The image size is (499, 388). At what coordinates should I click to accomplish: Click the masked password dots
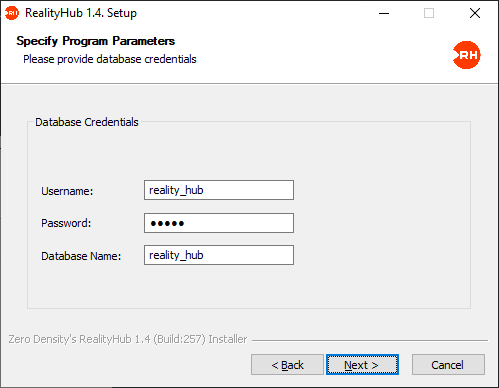[167, 223]
